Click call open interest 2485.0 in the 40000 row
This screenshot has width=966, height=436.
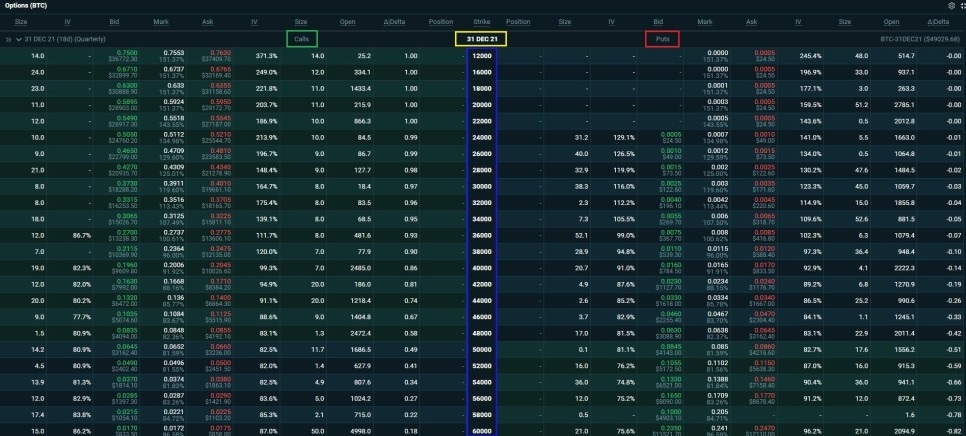click(x=359, y=268)
